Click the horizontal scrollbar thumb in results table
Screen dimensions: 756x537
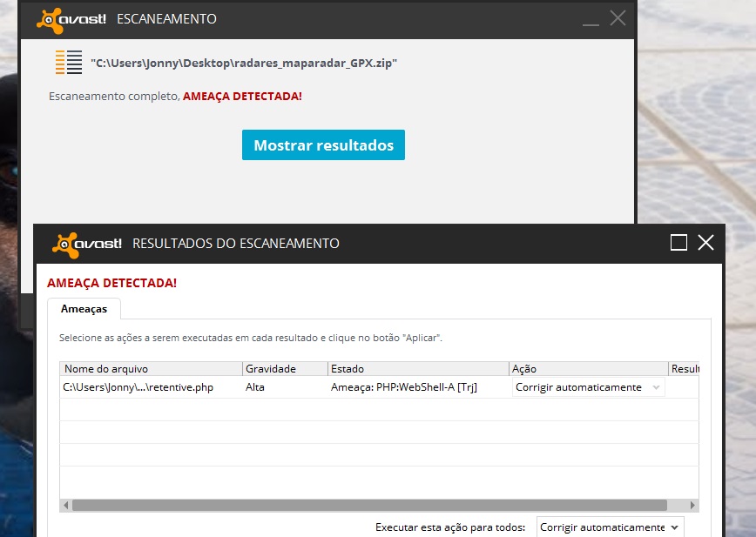[x=370, y=505]
